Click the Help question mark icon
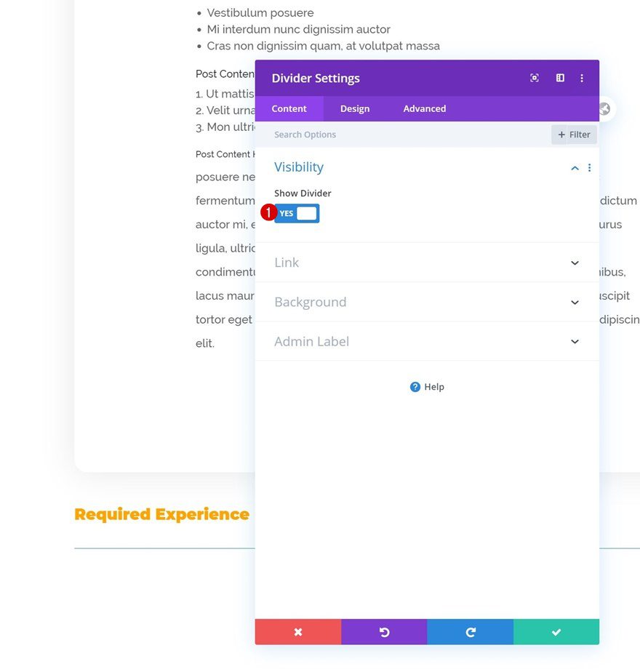The height and width of the screenshot is (672, 640). point(415,387)
